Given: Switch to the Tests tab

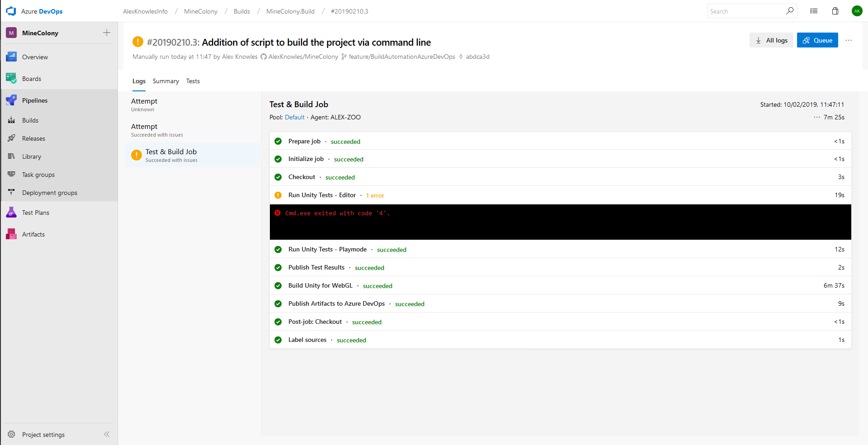Looking at the screenshot, I should [193, 81].
